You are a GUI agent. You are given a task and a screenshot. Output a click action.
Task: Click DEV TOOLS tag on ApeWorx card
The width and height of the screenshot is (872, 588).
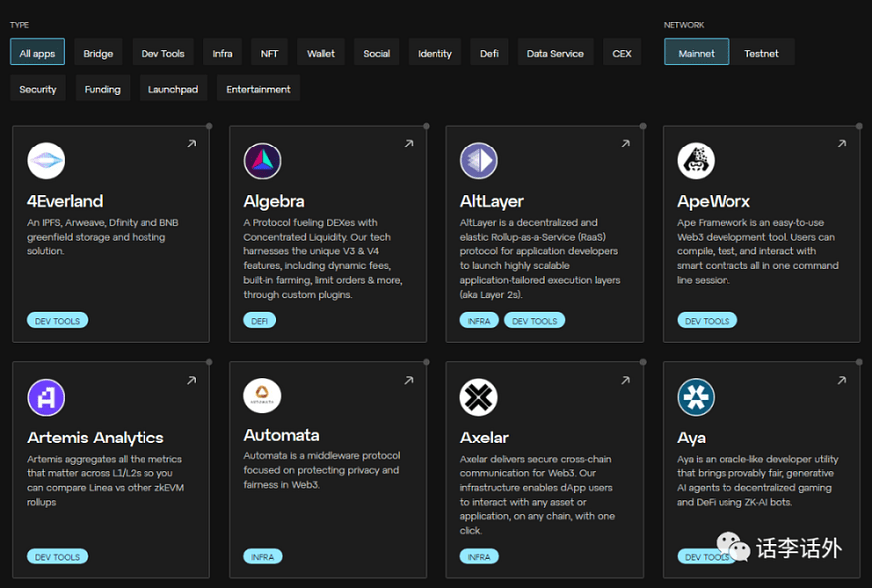point(707,321)
